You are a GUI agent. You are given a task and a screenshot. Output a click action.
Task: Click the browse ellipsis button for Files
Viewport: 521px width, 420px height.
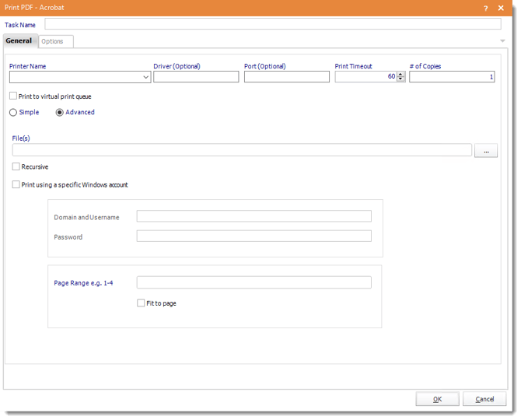485,151
